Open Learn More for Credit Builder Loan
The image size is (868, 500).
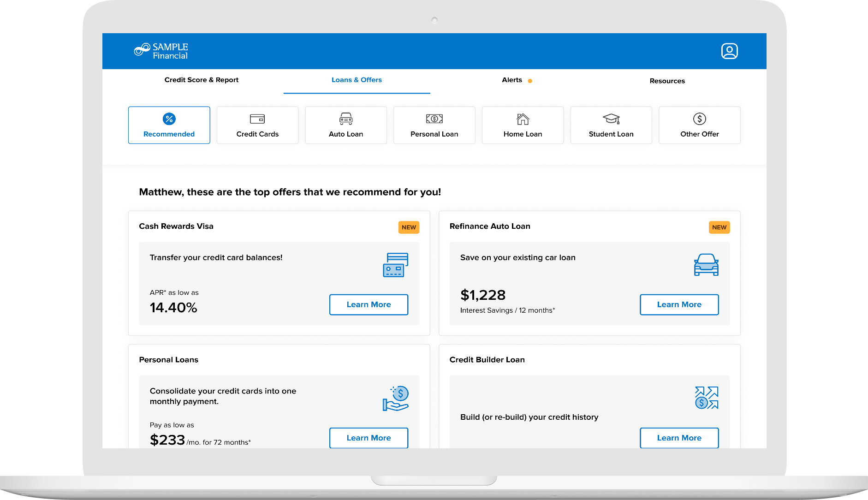(679, 438)
